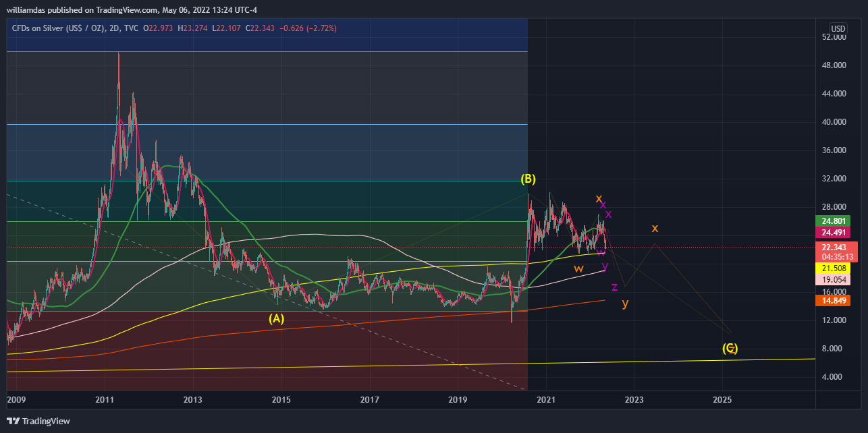Click the 2013 year on time axis
Viewport: 868px width, 433px height.
[x=193, y=400]
